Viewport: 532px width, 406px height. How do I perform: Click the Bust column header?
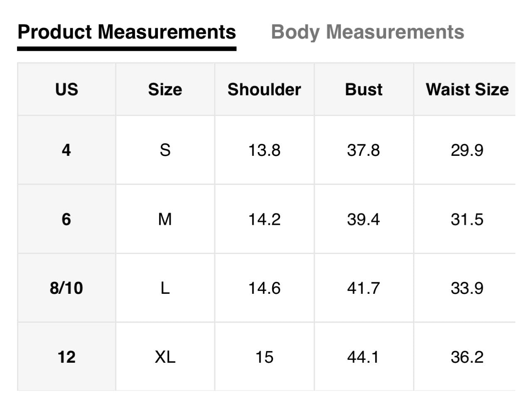[x=364, y=89]
